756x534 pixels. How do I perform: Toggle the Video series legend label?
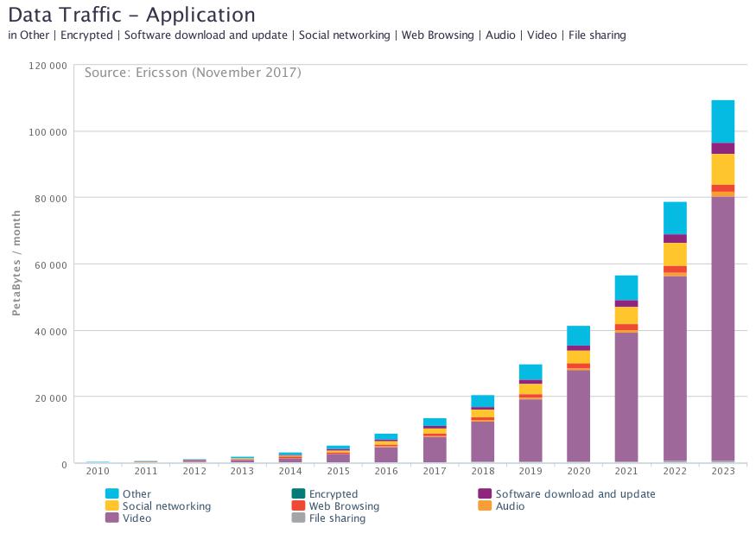pos(137,518)
